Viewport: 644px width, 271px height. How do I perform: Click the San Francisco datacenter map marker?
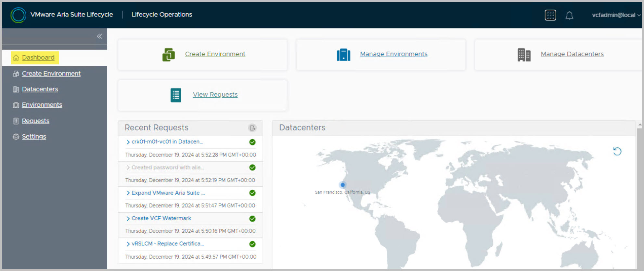[342, 185]
